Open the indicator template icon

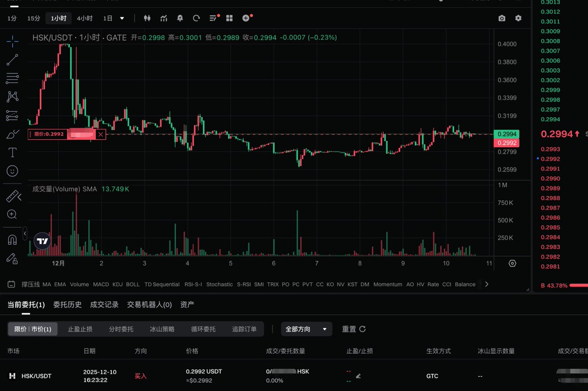point(11,284)
